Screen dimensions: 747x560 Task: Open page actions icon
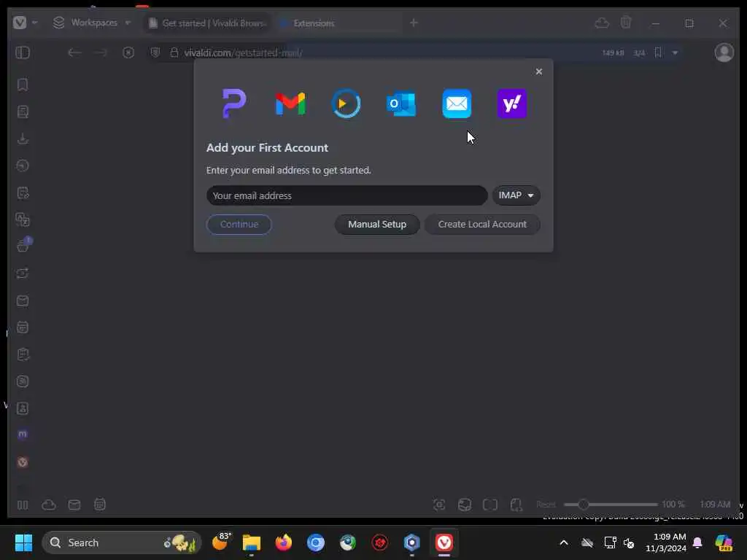[516, 505]
